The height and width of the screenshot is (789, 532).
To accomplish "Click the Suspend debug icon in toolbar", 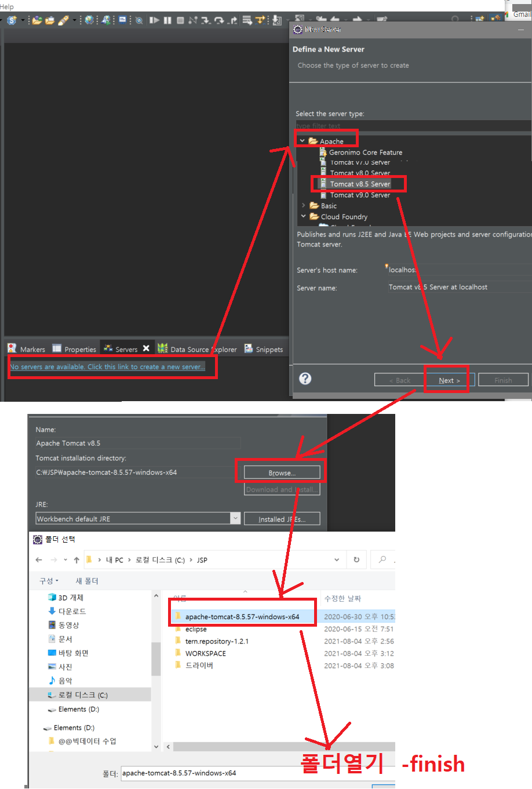I will (167, 20).
